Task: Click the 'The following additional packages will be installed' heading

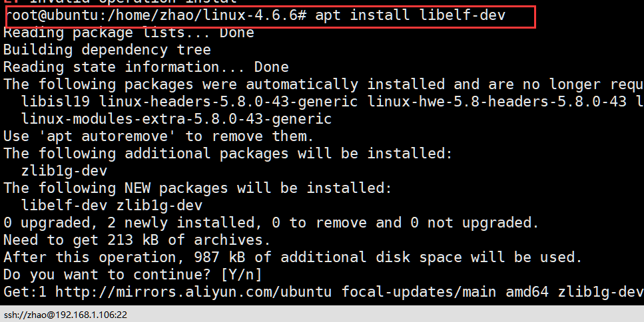Action: (228, 154)
